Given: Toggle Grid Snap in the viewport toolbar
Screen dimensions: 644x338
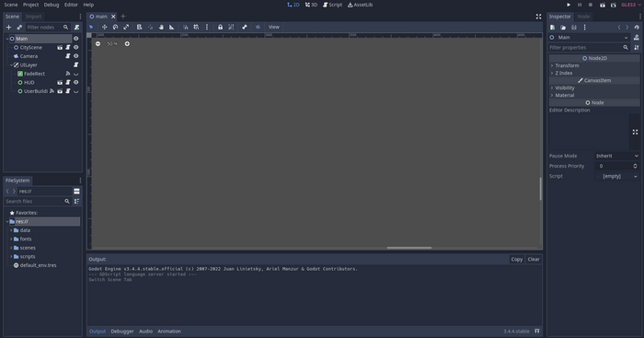Looking at the screenshot, I should (196, 27).
